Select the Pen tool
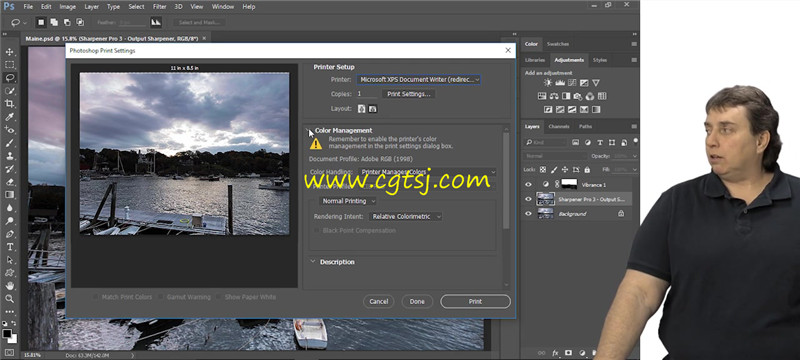This screenshot has width=800, height=360. (x=10, y=234)
